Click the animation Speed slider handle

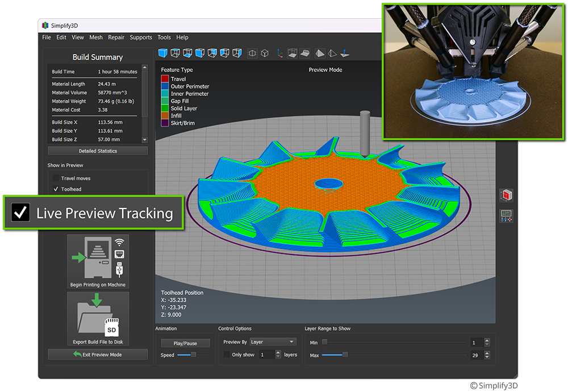coord(193,355)
